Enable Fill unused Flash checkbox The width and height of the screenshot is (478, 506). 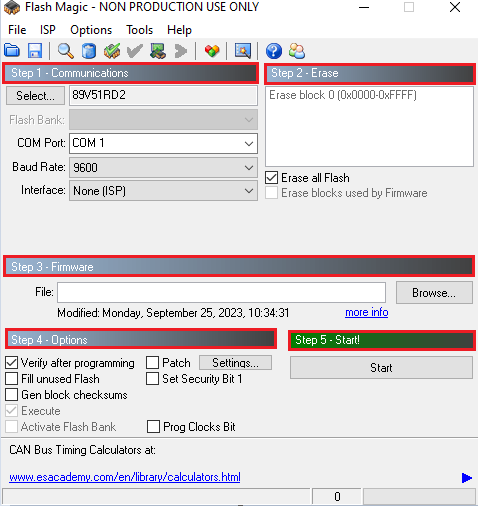(11, 379)
